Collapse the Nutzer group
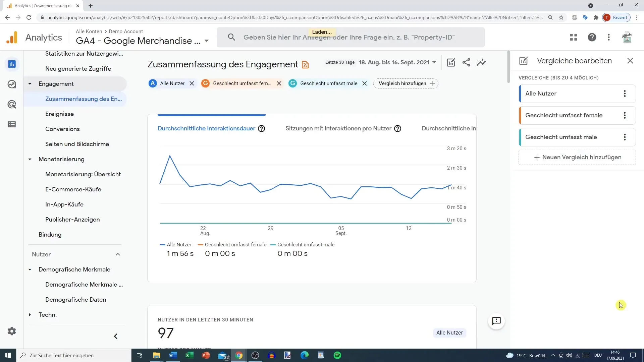 [x=118, y=254]
